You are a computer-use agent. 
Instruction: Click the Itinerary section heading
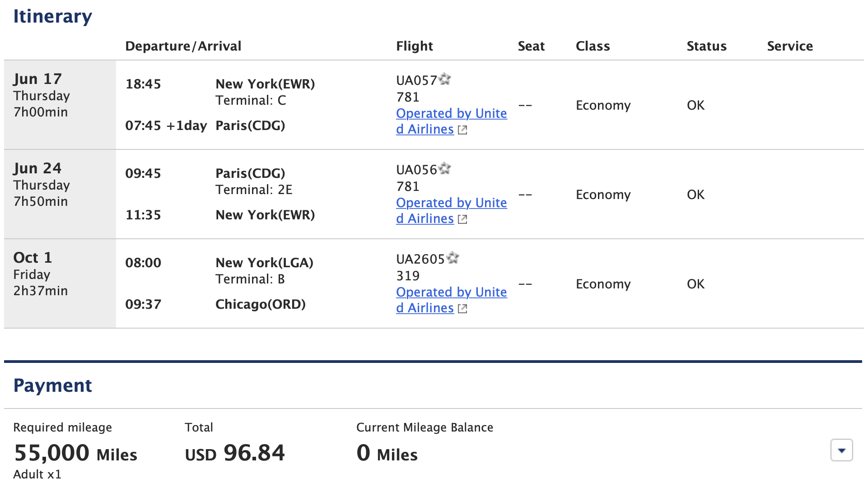[x=53, y=16]
